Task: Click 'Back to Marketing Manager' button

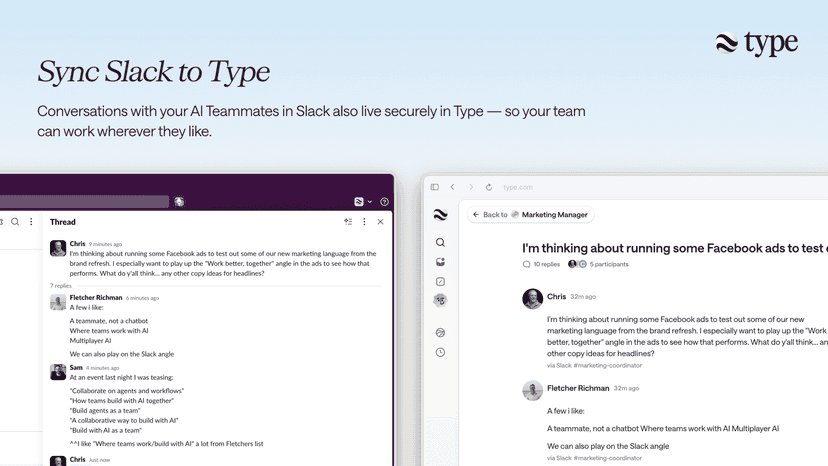Action: click(530, 215)
